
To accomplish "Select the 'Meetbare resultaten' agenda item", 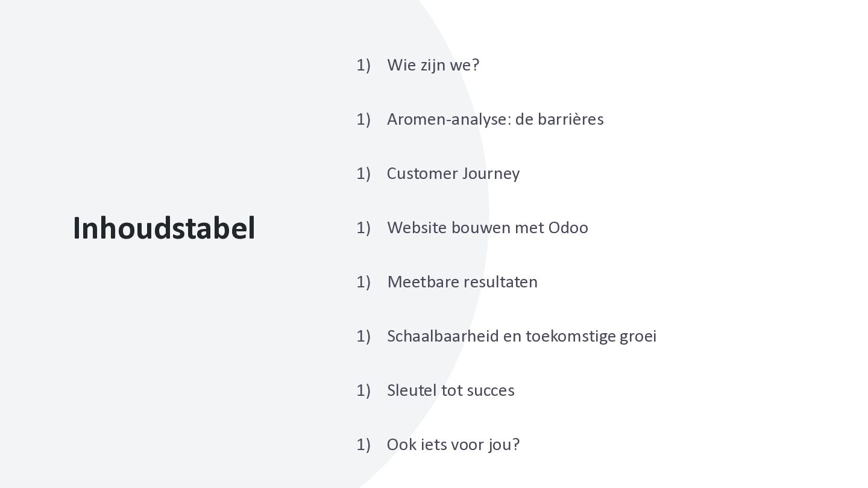I will (462, 282).
